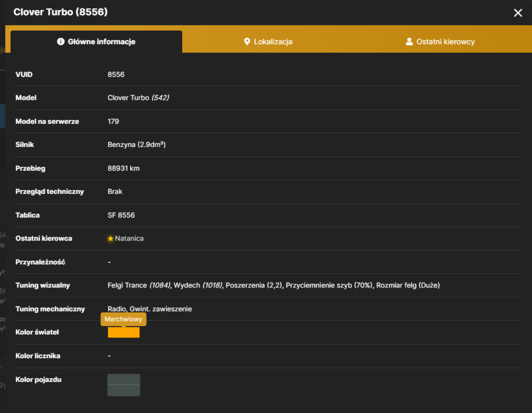Open the Główne informacje tab
This screenshot has width=532, height=413.
(x=96, y=42)
